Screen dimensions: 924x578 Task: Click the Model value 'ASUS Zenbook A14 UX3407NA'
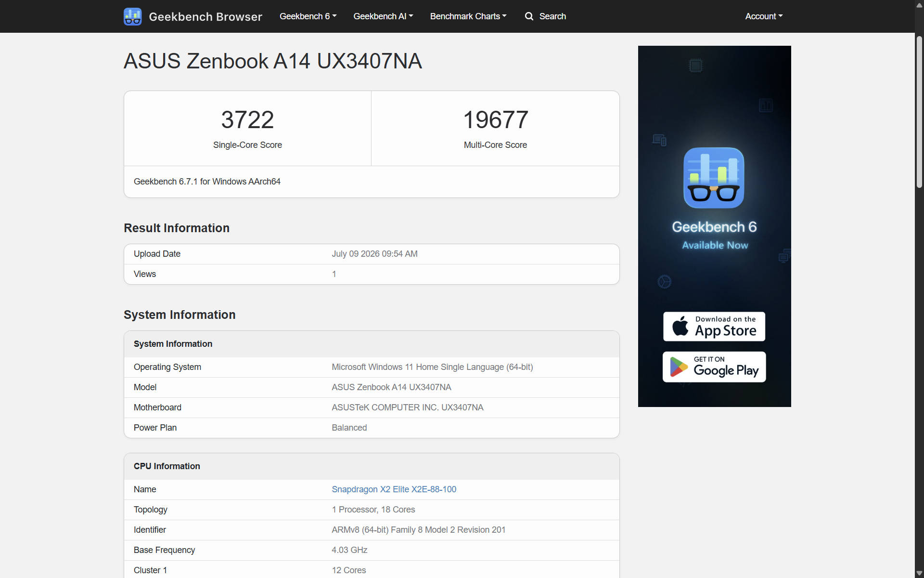click(391, 387)
